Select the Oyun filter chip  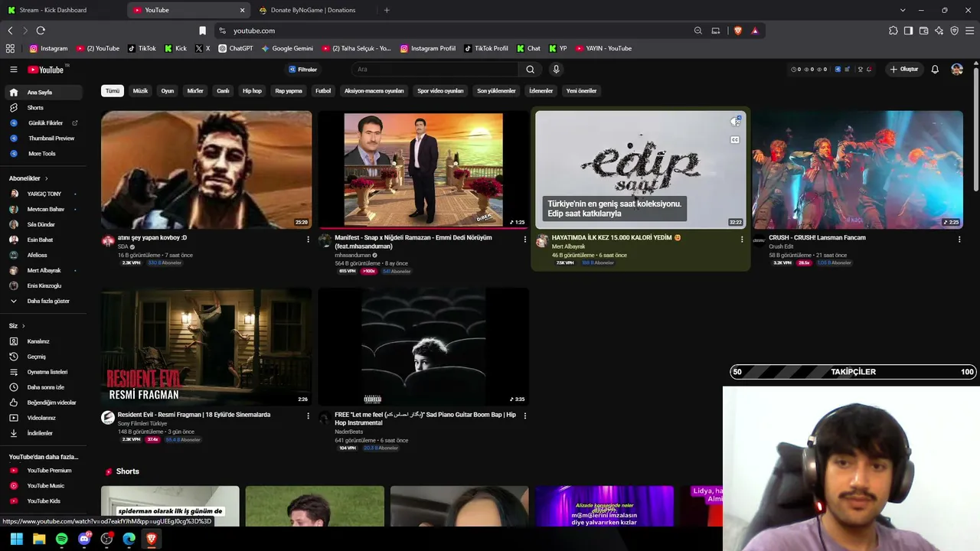(x=168, y=91)
